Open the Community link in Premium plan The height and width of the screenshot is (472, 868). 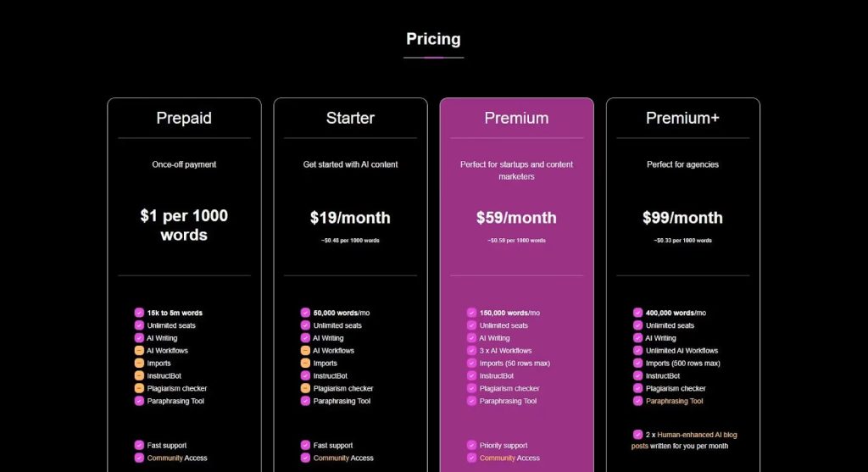click(x=497, y=458)
